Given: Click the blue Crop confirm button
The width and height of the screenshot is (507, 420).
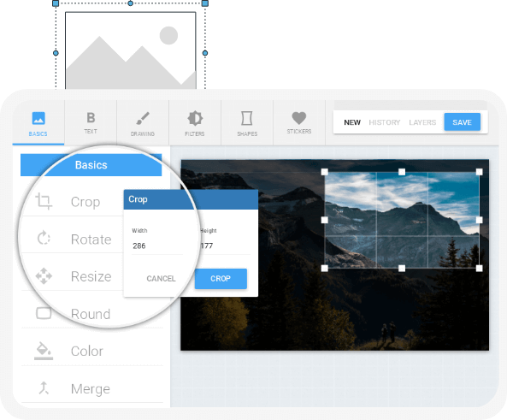Looking at the screenshot, I should (221, 279).
